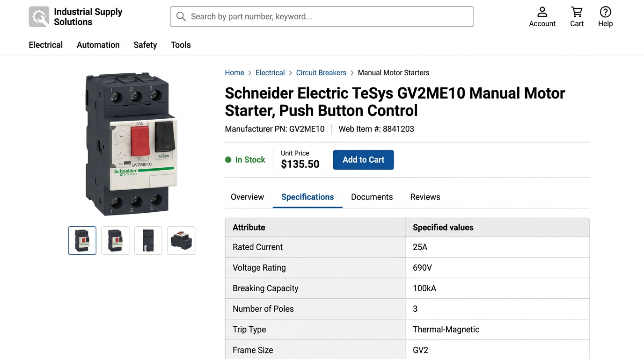Click the Industrial Supply Solutions logo icon
This screenshot has height=359, width=644.
(39, 17)
